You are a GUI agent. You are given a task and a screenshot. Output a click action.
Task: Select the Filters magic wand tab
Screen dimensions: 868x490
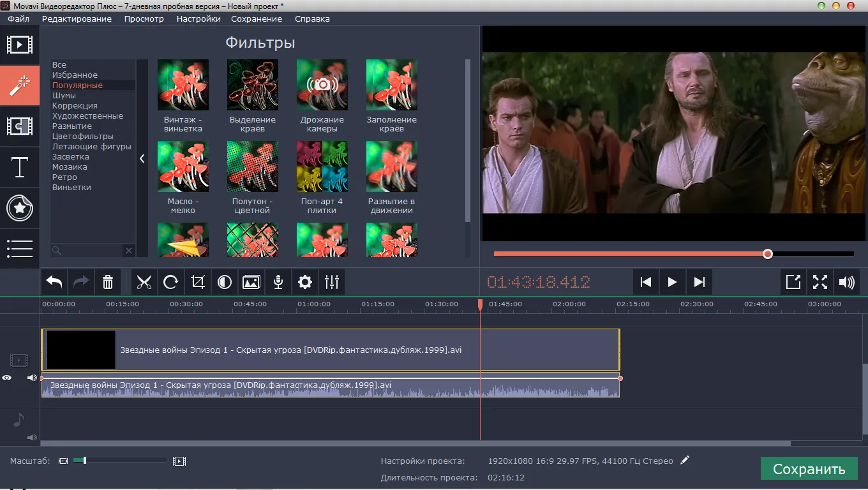[x=20, y=85]
